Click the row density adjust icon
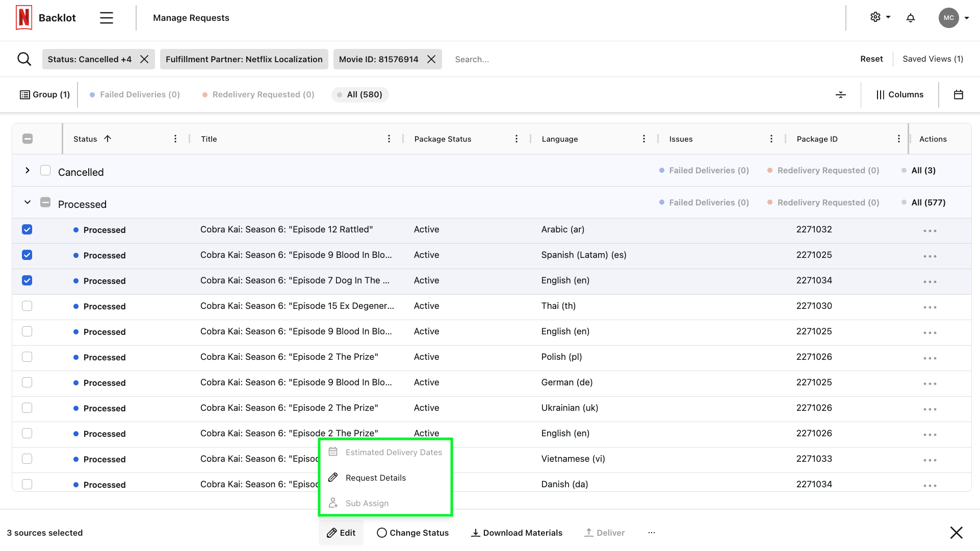 tap(841, 95)
